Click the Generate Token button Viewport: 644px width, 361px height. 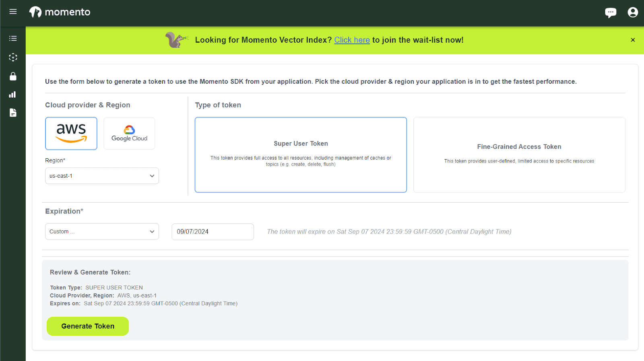[88, 326]
